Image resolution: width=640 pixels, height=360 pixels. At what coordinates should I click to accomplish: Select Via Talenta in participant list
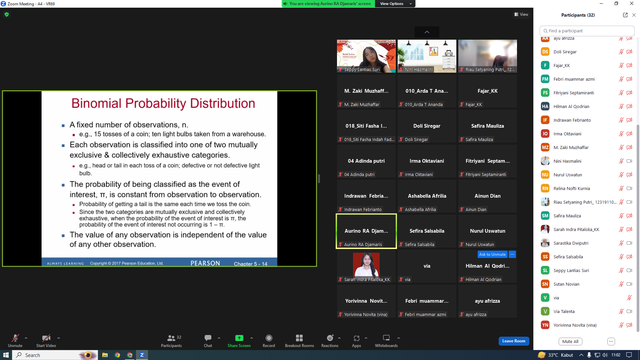tap(587, 311)
